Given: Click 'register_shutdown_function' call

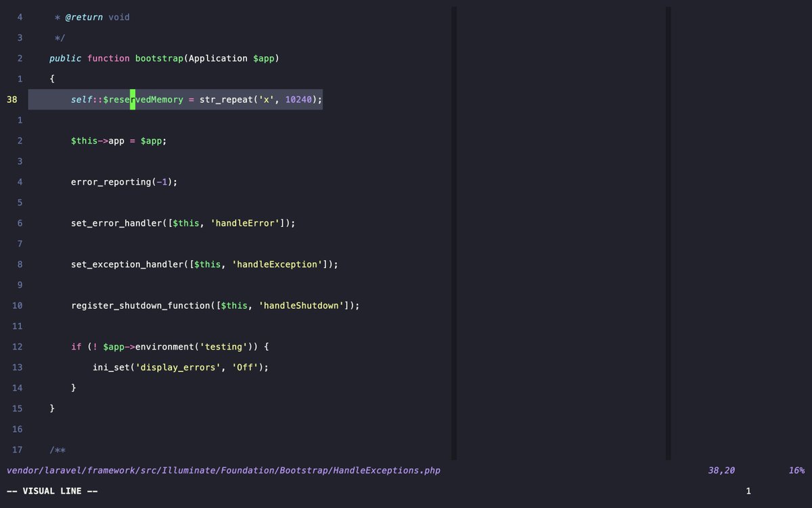Looking at the screenshot, I should point(141,305).
